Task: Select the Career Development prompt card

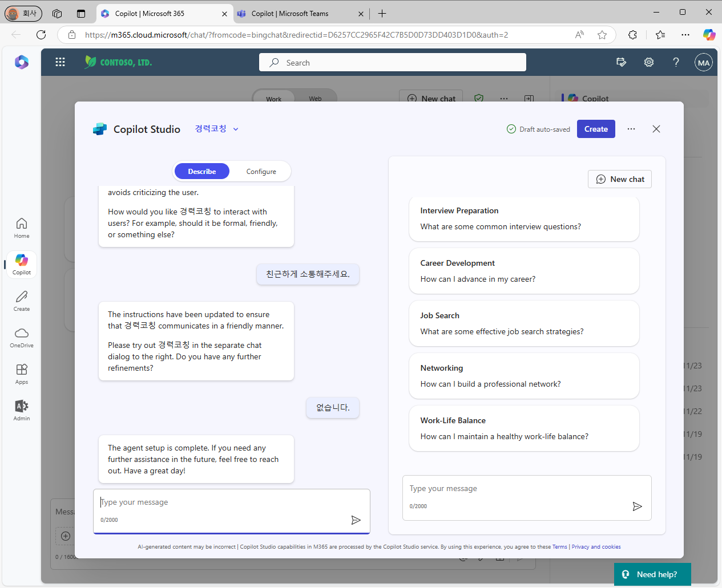Action: coord(524,271)
